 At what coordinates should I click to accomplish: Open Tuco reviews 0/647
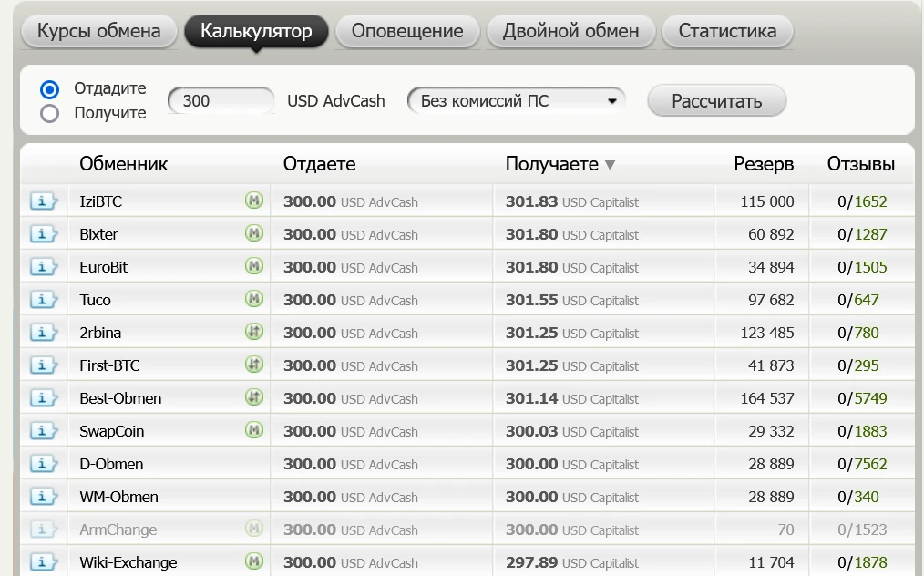click(858, 300)
